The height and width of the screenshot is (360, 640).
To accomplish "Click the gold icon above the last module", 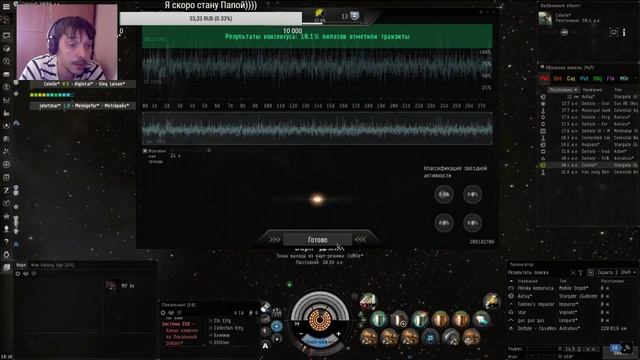I will tap(492, 301).
